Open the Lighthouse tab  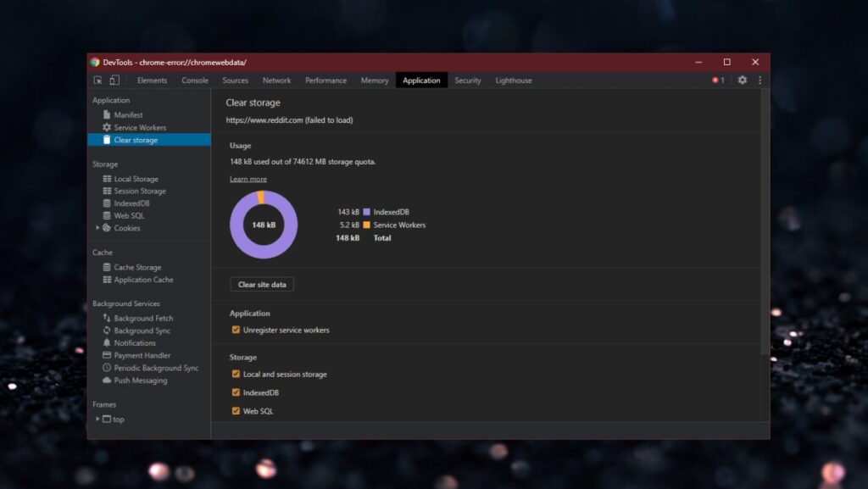click(514, 80)
